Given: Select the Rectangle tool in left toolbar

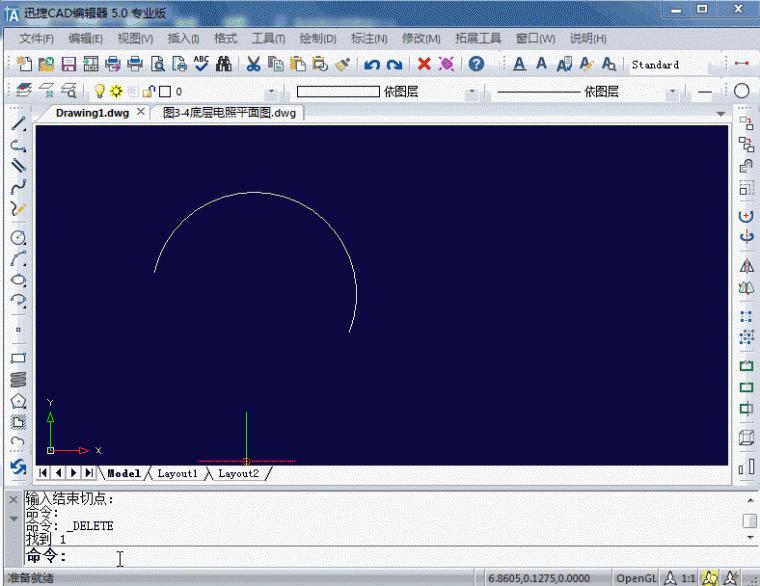Looking at the screenshot, I should 17,358.
